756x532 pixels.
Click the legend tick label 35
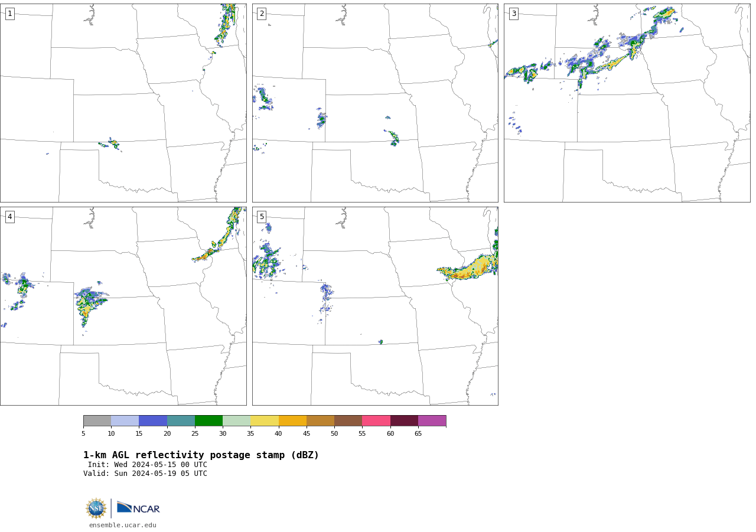click(x=250, y=434)
